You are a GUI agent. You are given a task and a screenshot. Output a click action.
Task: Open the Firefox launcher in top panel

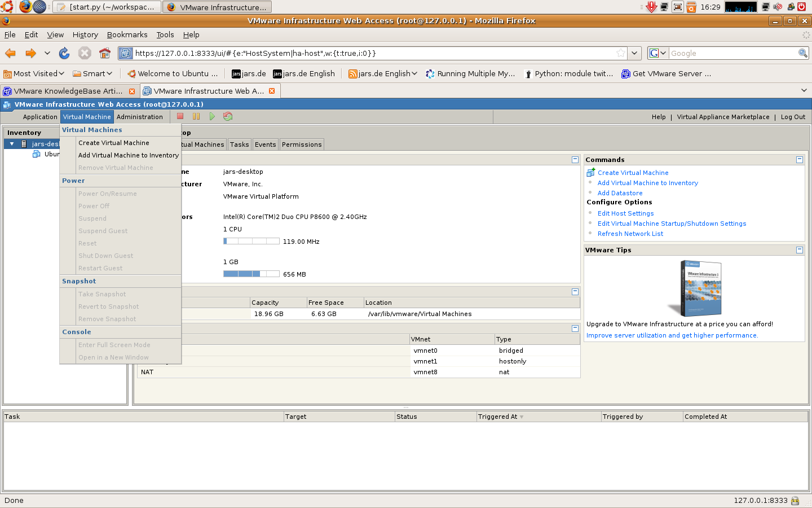[25, 7]
